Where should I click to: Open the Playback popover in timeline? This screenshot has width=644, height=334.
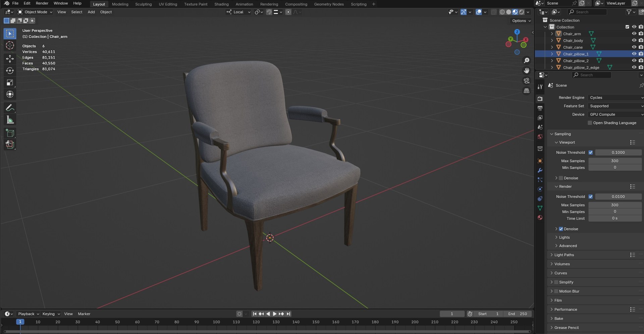point(28,314)
